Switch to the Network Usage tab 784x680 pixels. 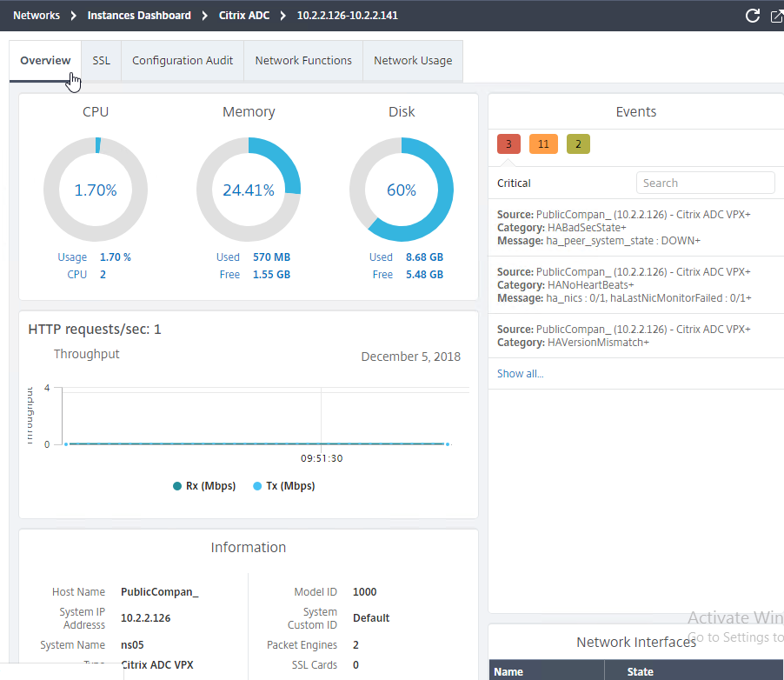pos(413,61)
